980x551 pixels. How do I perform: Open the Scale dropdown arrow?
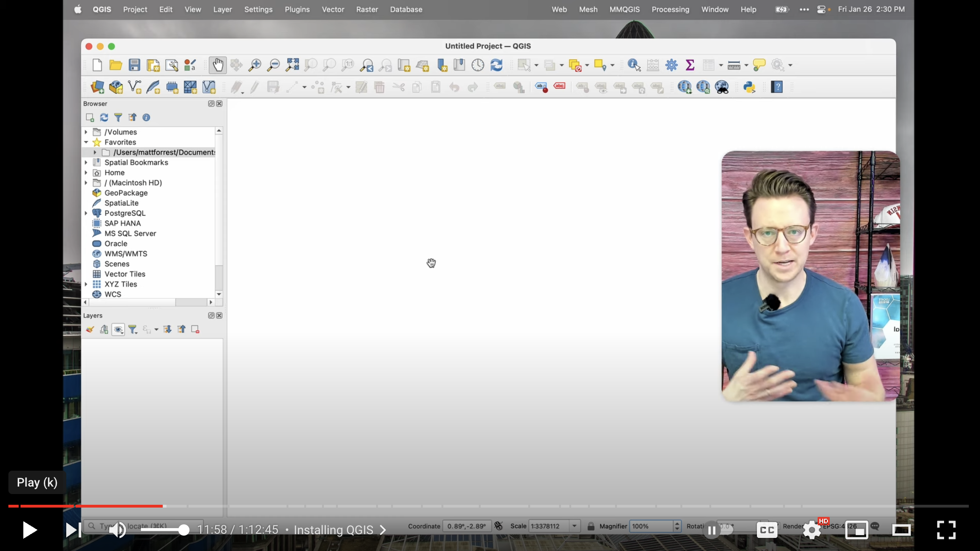point(574,526)
